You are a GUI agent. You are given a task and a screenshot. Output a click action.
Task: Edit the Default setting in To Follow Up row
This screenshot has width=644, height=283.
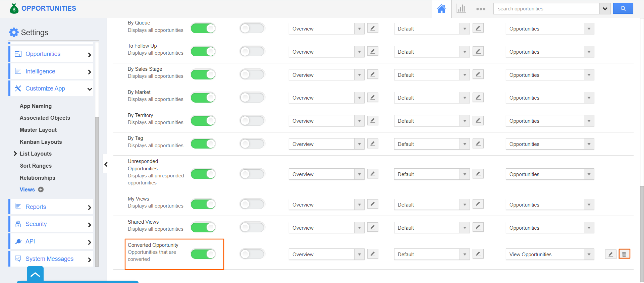(478, 51)
